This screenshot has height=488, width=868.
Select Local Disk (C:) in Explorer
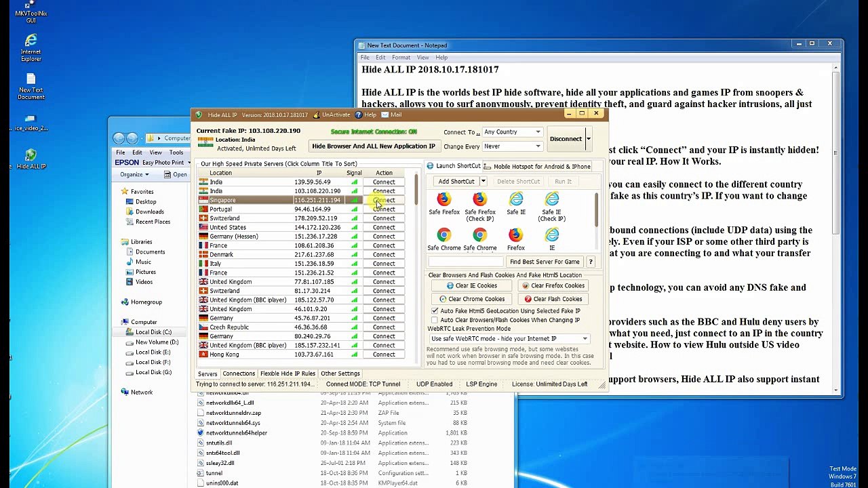click(153, 332)
